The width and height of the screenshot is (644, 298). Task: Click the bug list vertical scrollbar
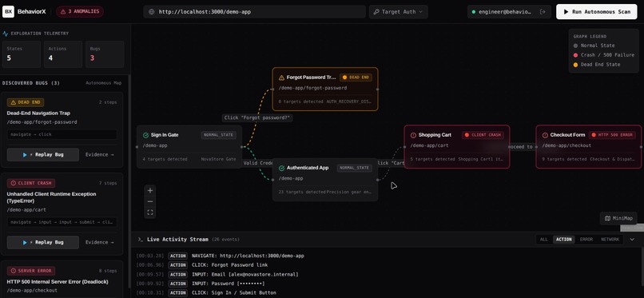point(129,181)
